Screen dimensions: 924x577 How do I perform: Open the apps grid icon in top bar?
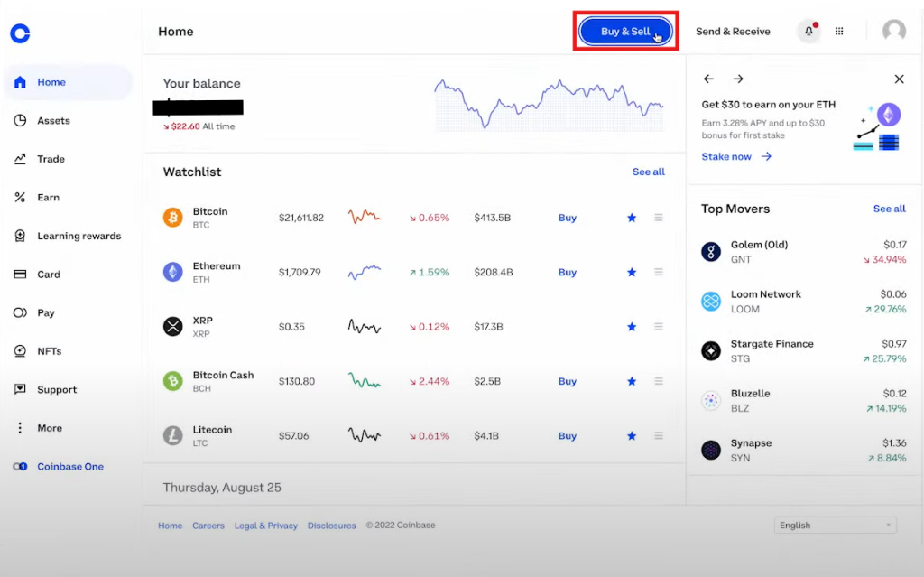[x=838, y=30]
